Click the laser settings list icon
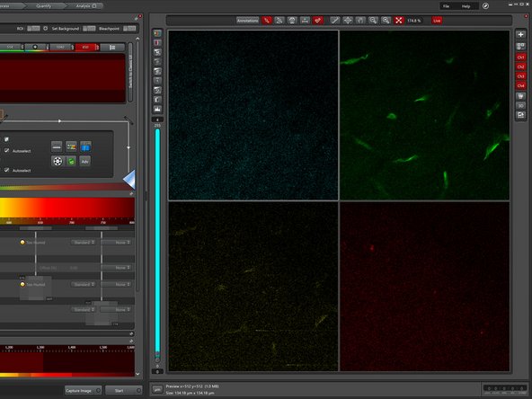 112,47
